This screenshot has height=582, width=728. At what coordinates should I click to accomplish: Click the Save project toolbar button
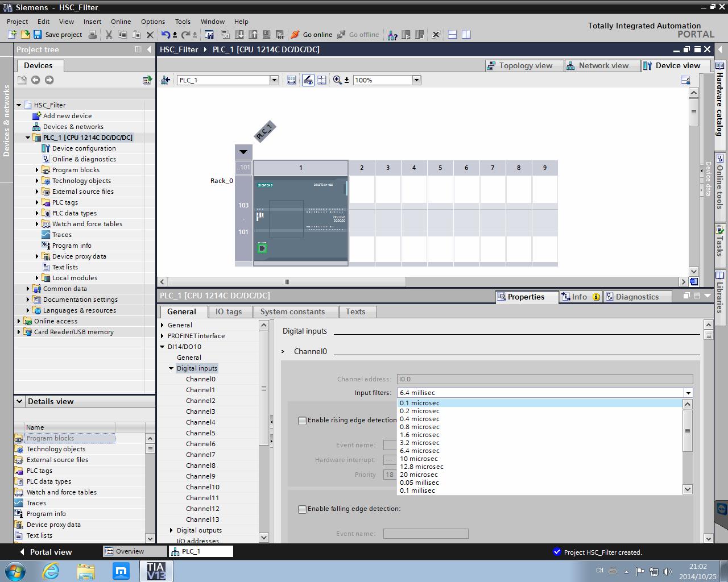57,35
